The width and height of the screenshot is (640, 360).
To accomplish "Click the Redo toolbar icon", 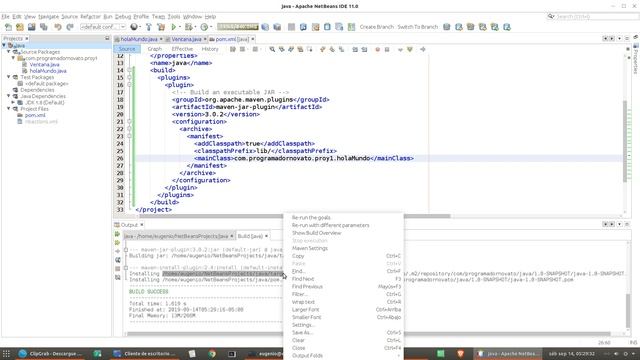I will click(x=70, y=27).
